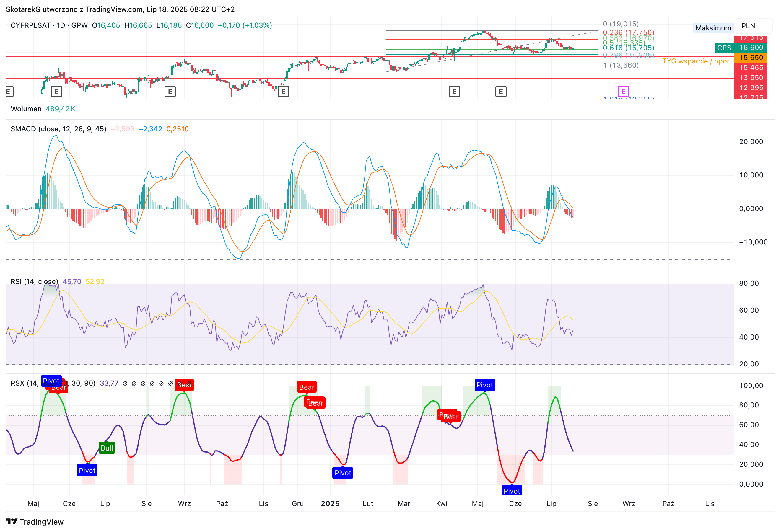Image resolution: width=781 pixels, height=532 pixels.
Task: Click the red 13,550 price level tag
Action: (751, 78)
